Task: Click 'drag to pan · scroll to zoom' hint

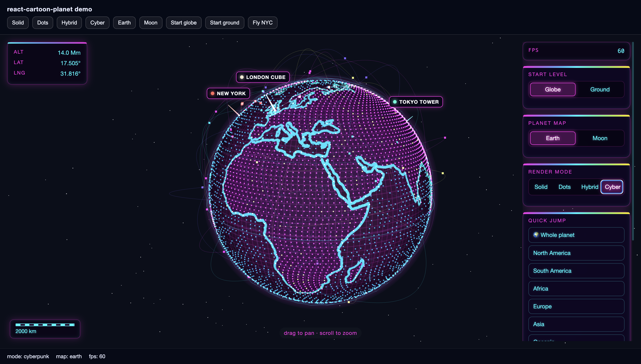Action: pos(320,333)
